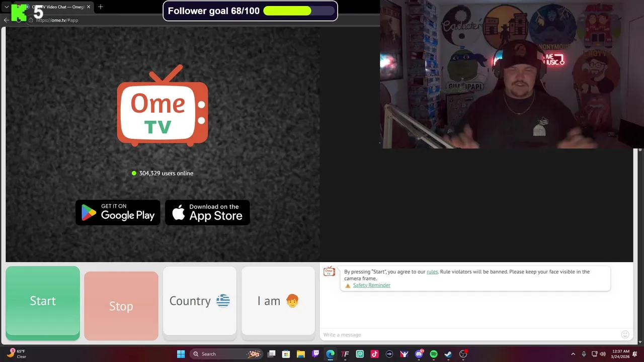
Task: Open File Explorer from the taskbar
Action: pos(300,354)
